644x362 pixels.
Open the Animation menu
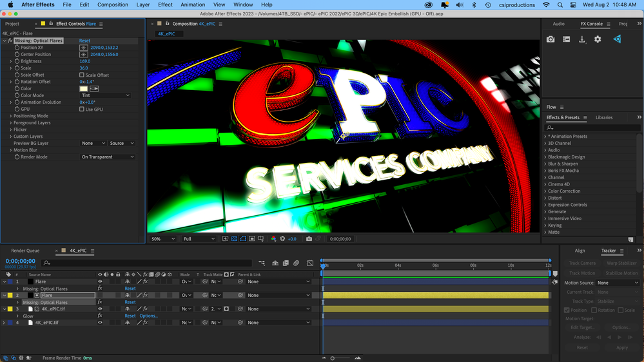click(193, 5)
